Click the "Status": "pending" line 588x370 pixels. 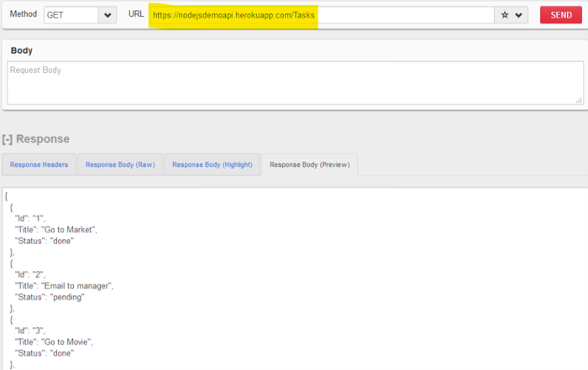(50, 297)
